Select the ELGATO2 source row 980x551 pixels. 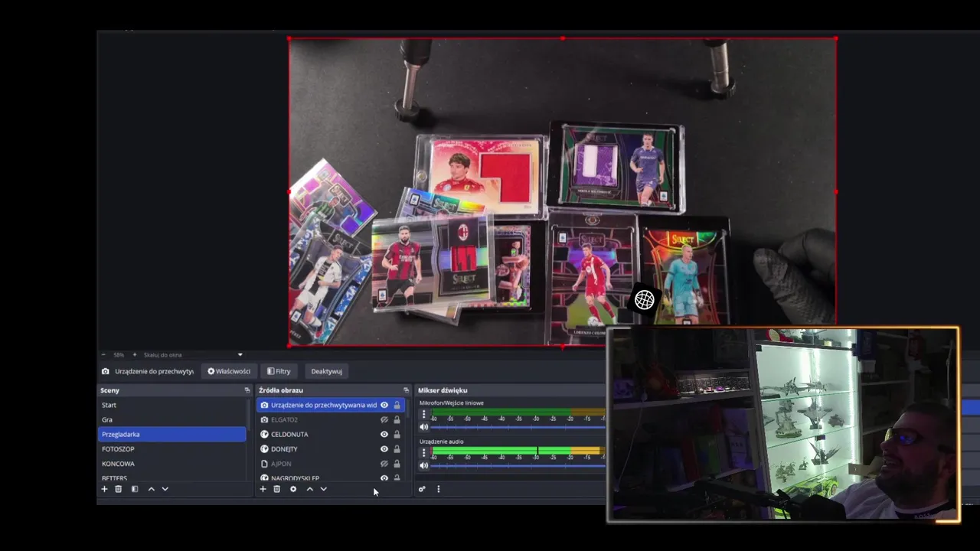tap(329, 419)
